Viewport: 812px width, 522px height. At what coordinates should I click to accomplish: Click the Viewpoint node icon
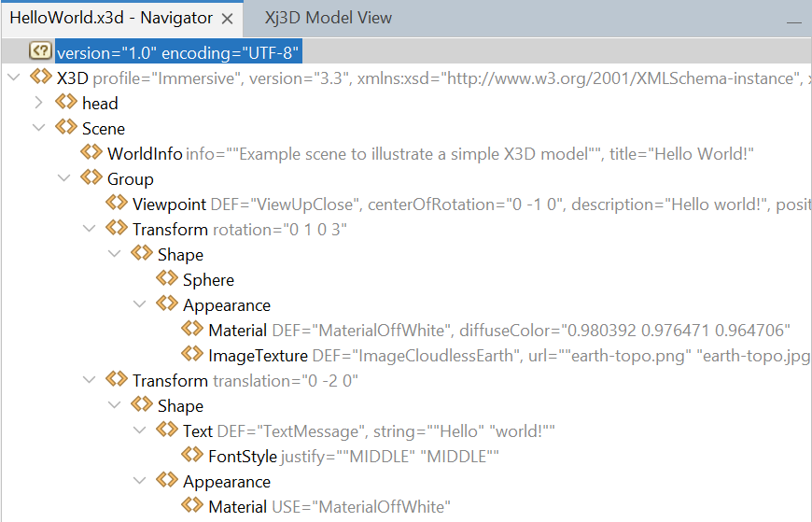tap(117, 204)
